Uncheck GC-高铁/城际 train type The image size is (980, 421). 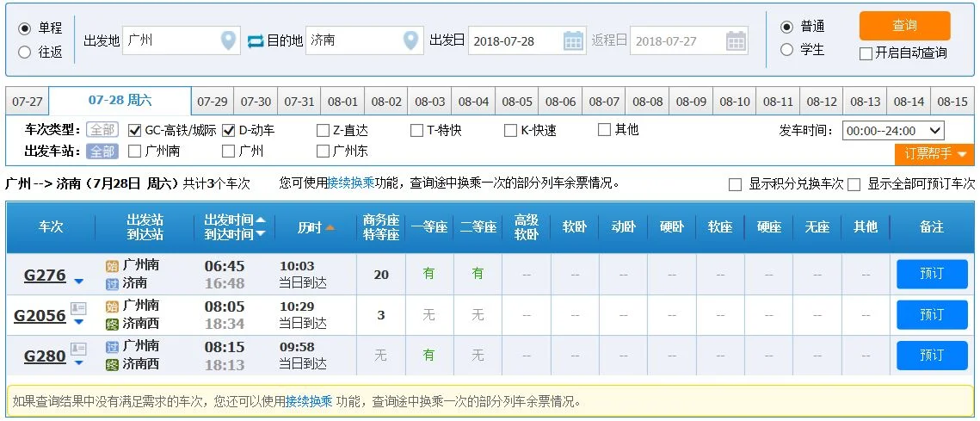(134, 131)
